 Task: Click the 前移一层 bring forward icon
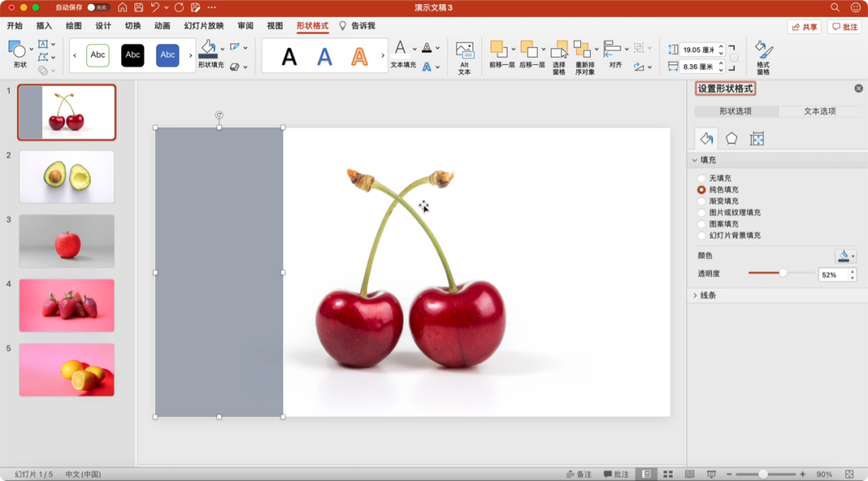[x=498, y=50]
